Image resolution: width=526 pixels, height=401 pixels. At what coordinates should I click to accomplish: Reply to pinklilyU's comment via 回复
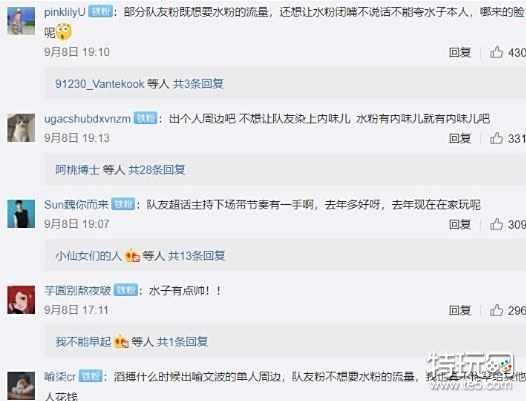click(460, 52)
